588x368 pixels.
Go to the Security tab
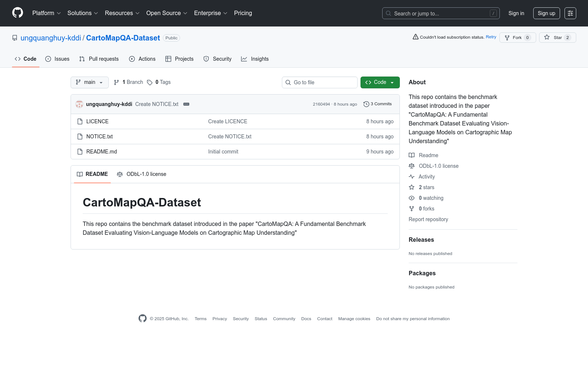pos(218,59)
